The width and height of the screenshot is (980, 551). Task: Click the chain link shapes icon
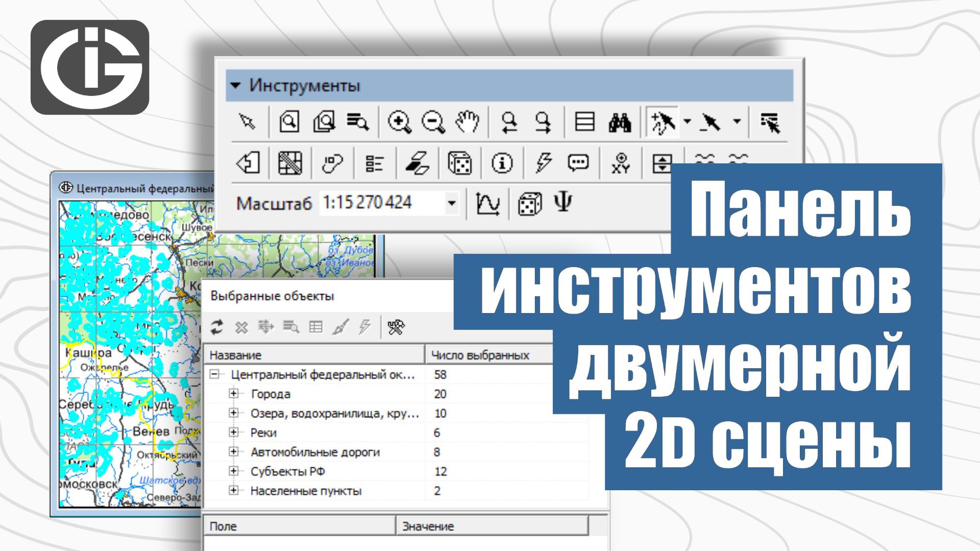[x=332, y=164]
